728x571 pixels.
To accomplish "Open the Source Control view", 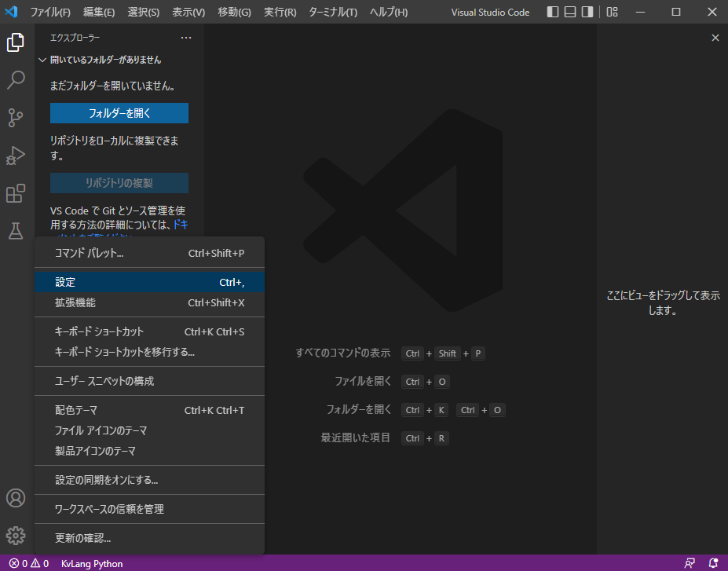I will point(16,118).
